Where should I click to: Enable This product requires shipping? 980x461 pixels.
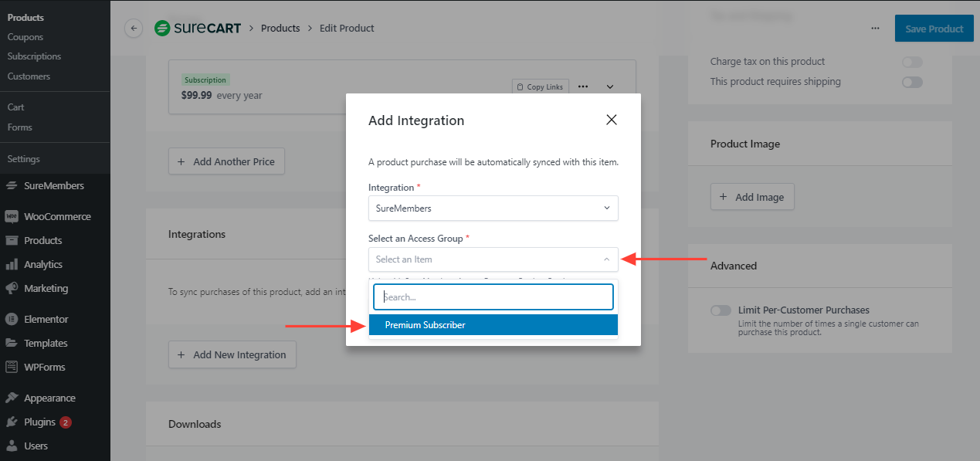coord(912,82)
